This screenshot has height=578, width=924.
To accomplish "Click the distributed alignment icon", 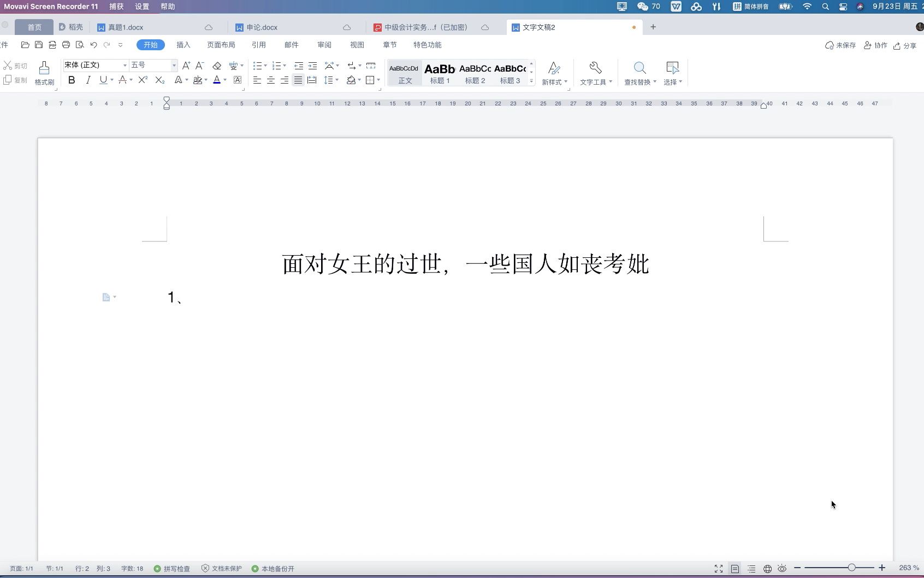I will coord(312,80).
